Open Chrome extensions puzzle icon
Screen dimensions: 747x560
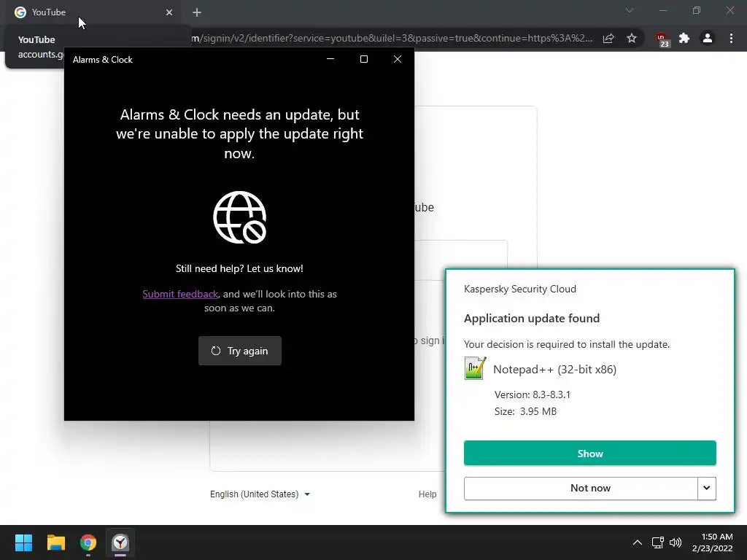tap(684, 38)
